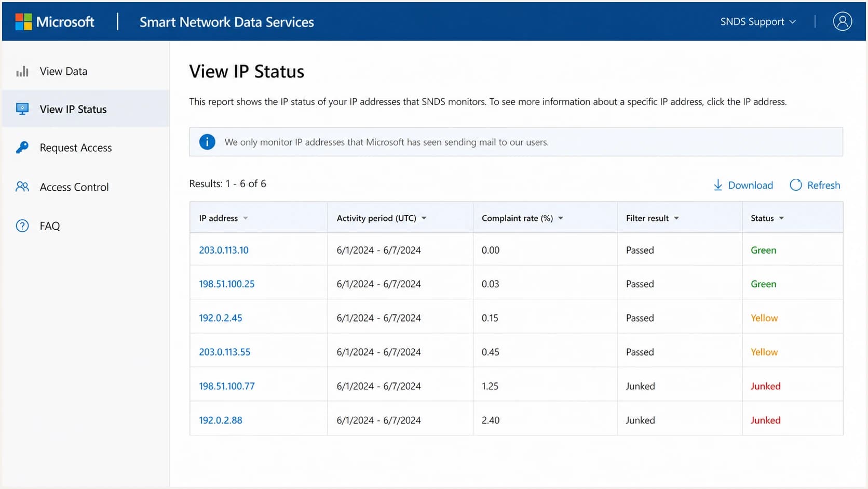The height and width of the screenshot is (489, 868).
Task: Click Passed filter result for 198.51.100.25
Action: point(640,284)
